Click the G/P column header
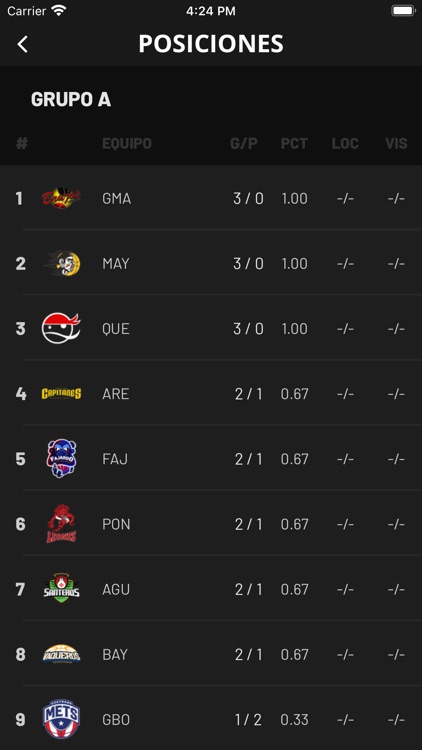 (x=244, y=143)
